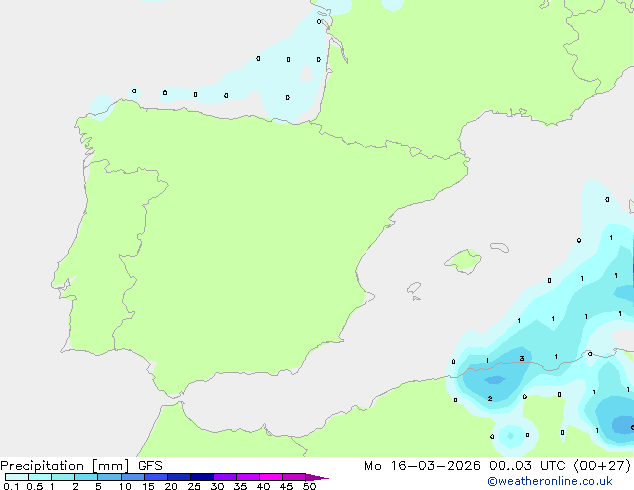Click the '10' legend scale label
The image size is (634, 490).
pos(125,486)
